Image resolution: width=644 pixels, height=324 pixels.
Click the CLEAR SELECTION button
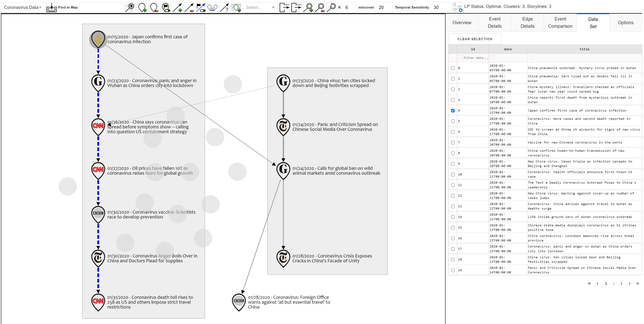tap(475, 39)
